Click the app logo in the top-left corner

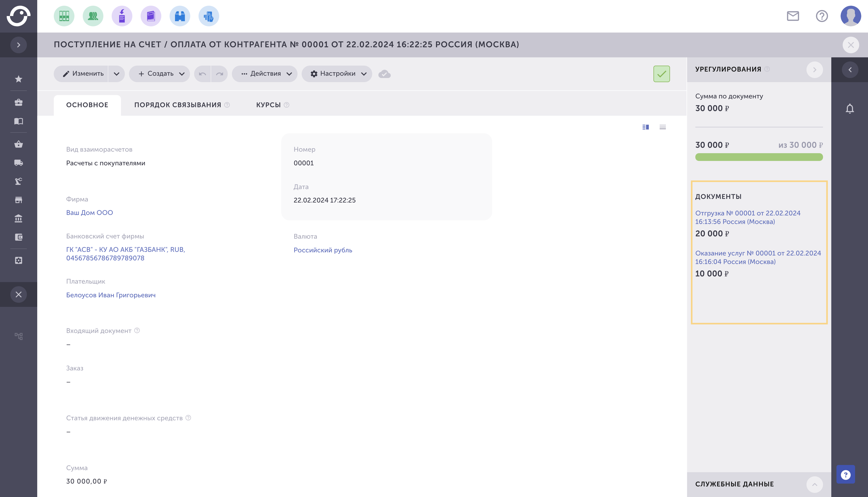coord(18,16)
